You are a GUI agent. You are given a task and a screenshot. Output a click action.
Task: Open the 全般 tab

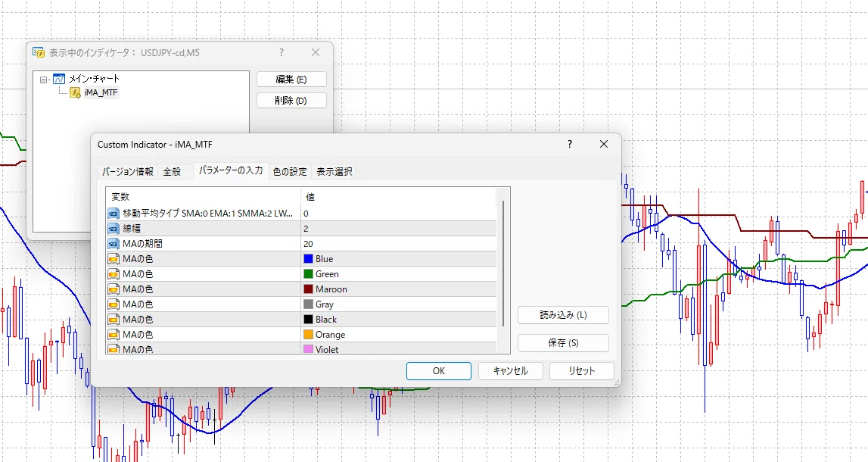(172, 172)
